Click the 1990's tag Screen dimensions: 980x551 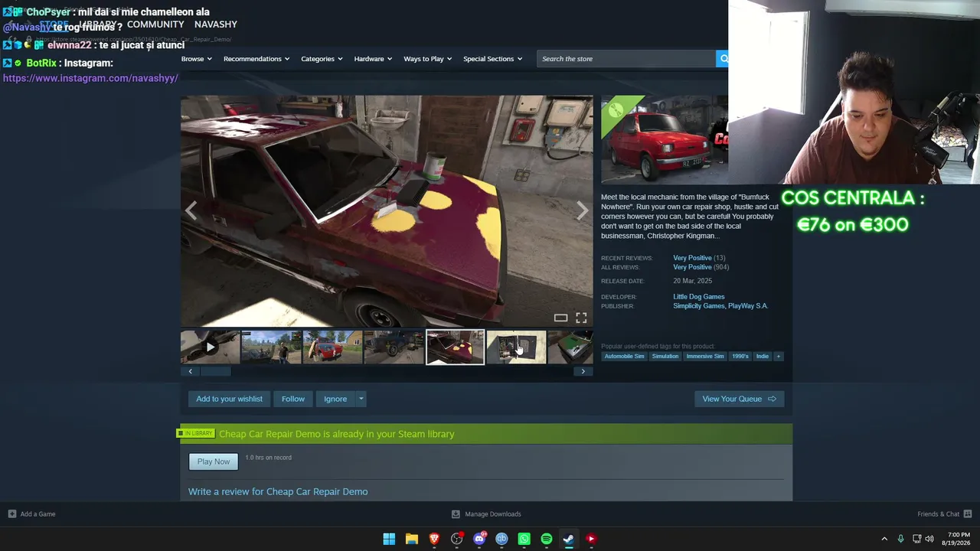tap(740, 356)
